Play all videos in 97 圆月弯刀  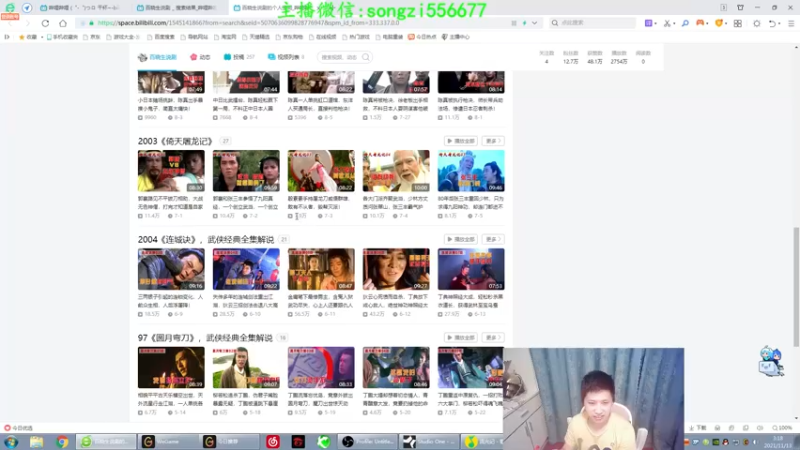pyautogui.click(x=461, y=338)
